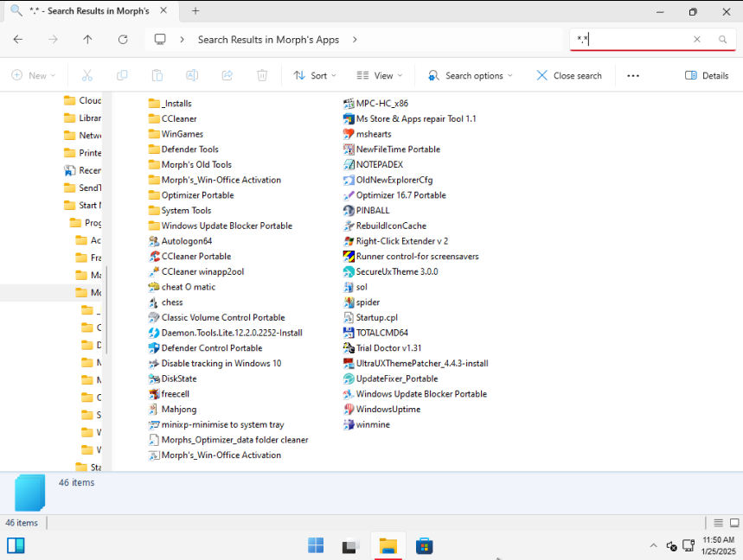Select the NOTEPADEX shortcut icon

349,165
